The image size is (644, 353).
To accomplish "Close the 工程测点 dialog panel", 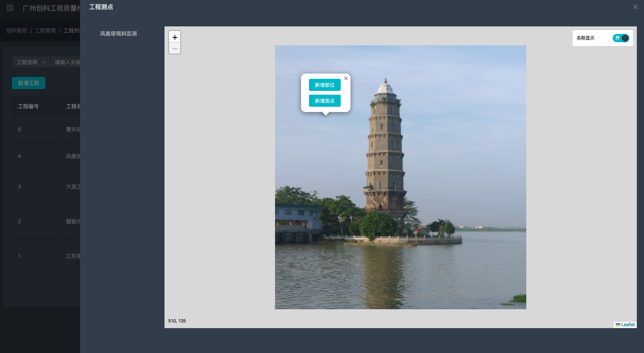I will coord(635,7).
